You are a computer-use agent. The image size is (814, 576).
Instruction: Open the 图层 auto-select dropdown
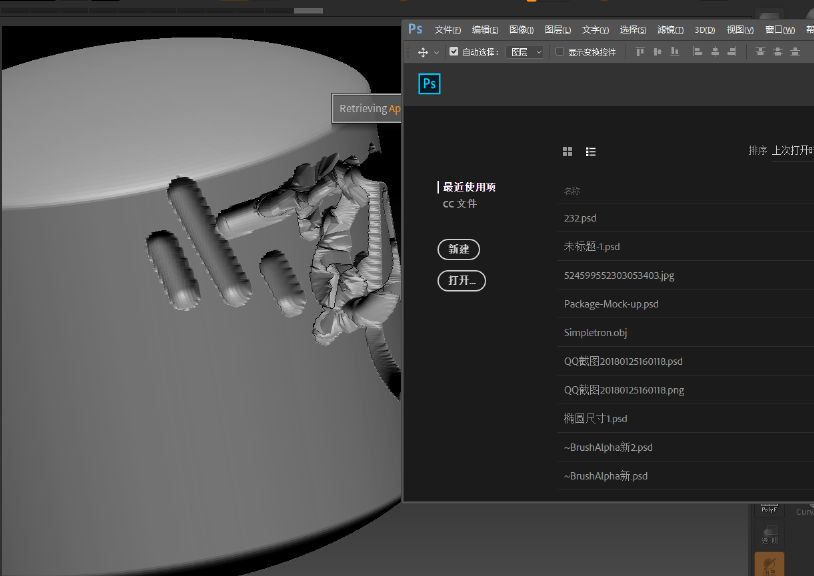click(525, 52)
